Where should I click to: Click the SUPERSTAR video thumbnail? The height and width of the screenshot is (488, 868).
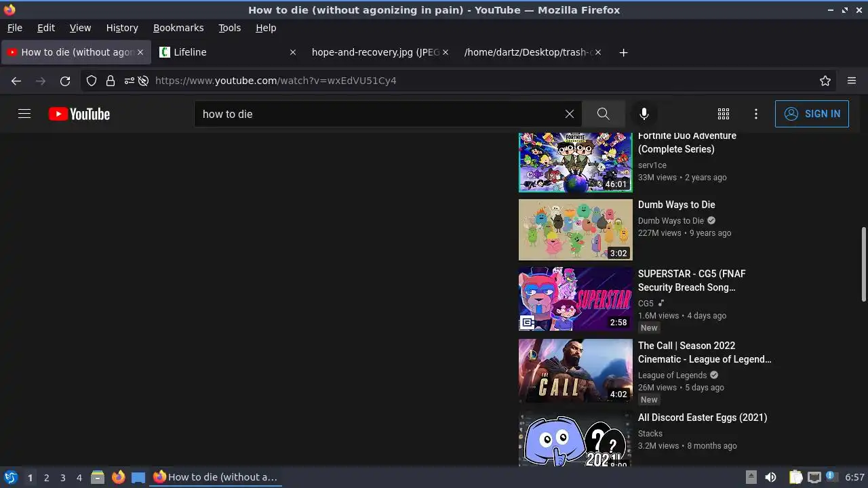[x=576, y=299]
